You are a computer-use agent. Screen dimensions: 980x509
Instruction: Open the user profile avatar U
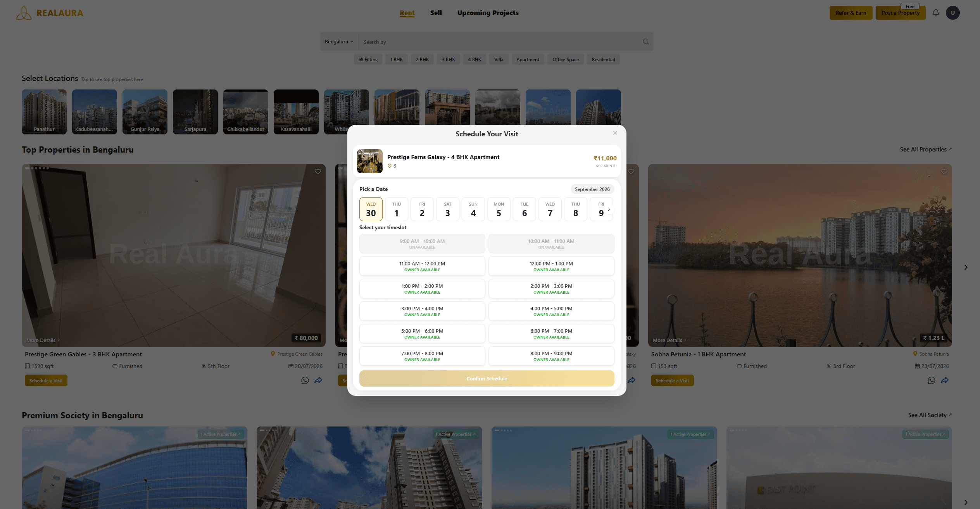click(x=952, y=13)
